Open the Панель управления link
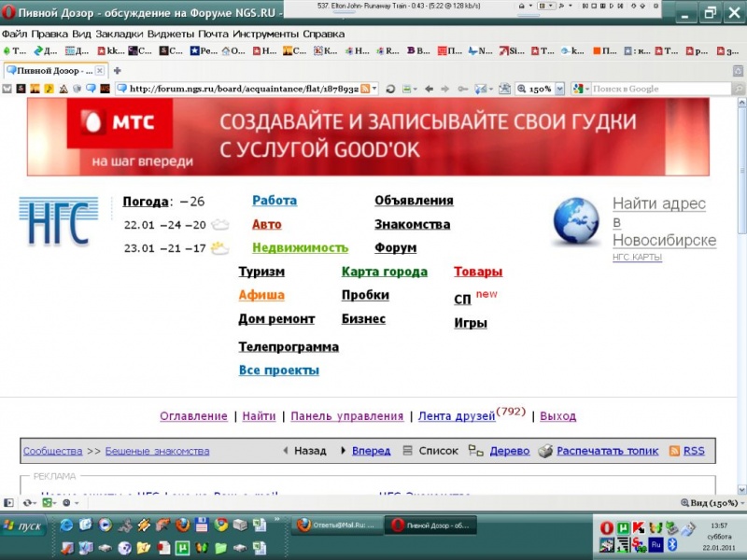Viewport: 747px width, 560px height. 346,416
